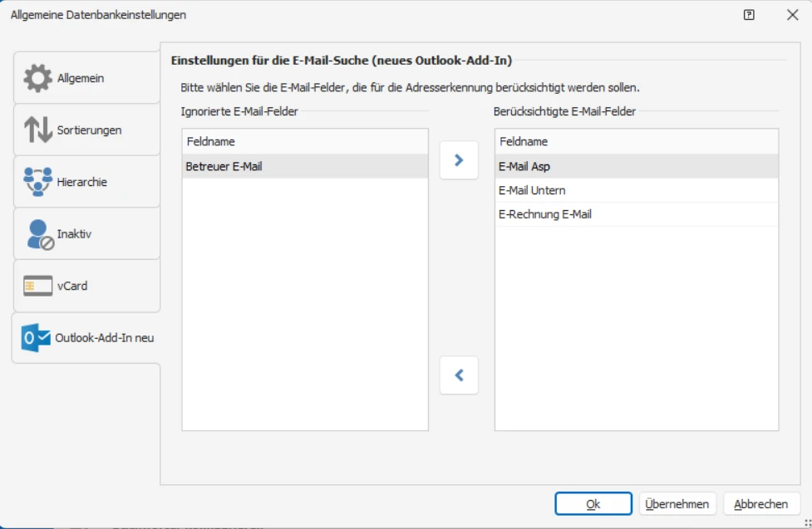812x529 pixels.
Task: Select the E-Mail Asp field
Action: (x=524, y=166)
